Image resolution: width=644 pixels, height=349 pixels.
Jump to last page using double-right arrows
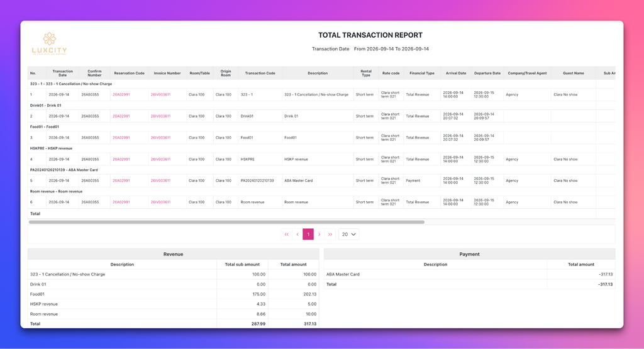tap(330, 235)
